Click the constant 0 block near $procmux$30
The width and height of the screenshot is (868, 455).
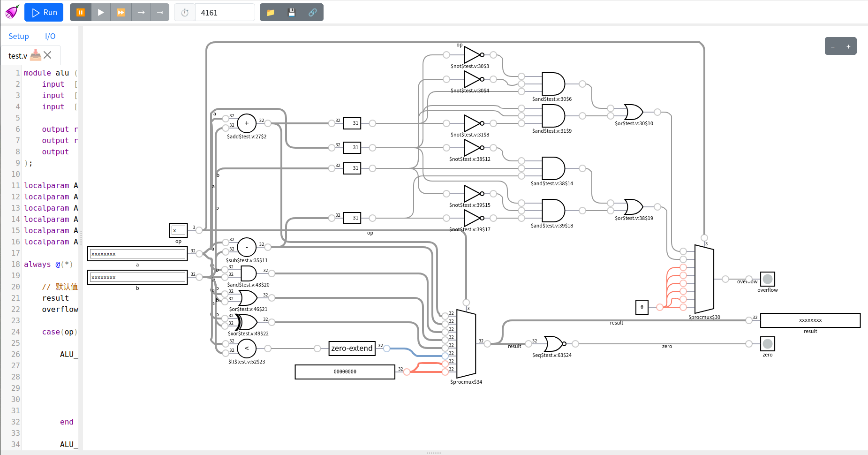coord(642,307)
